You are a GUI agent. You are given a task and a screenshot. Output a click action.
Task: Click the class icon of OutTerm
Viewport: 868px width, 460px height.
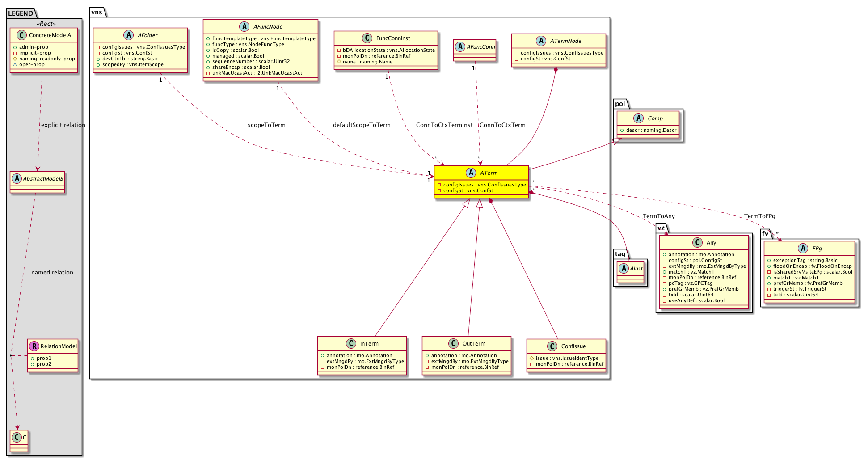tap(453, 343)
